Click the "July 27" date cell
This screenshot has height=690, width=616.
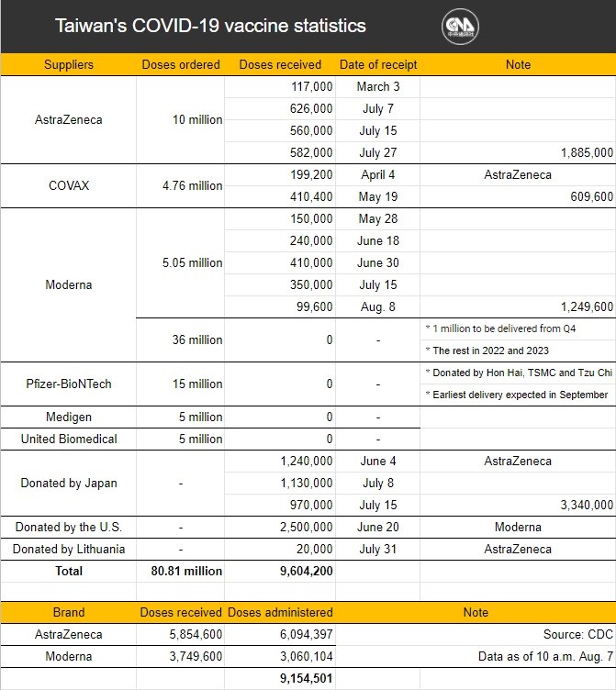click(378, 152)
